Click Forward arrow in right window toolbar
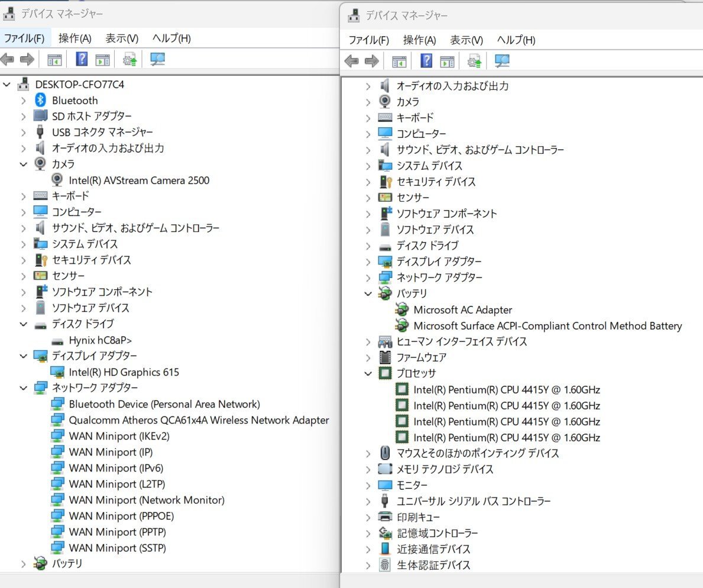Image resolution: width=703 pixels, height=588 pixels. click(x=372, y=61)
